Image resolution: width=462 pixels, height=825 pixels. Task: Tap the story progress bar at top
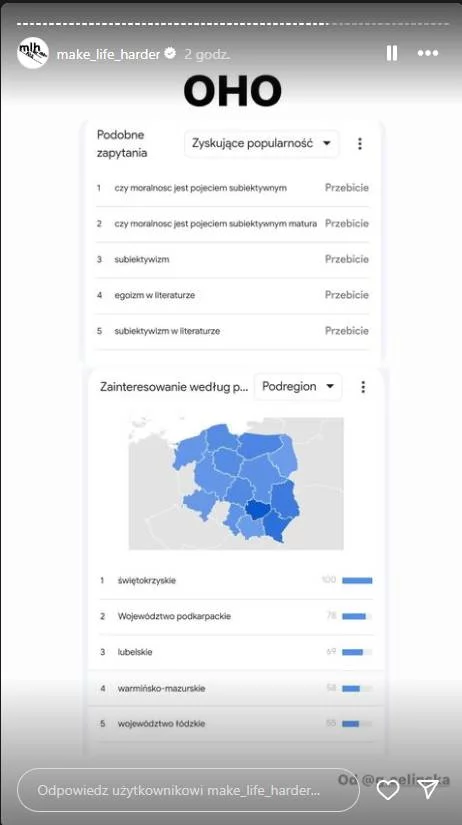click(233, 24)
